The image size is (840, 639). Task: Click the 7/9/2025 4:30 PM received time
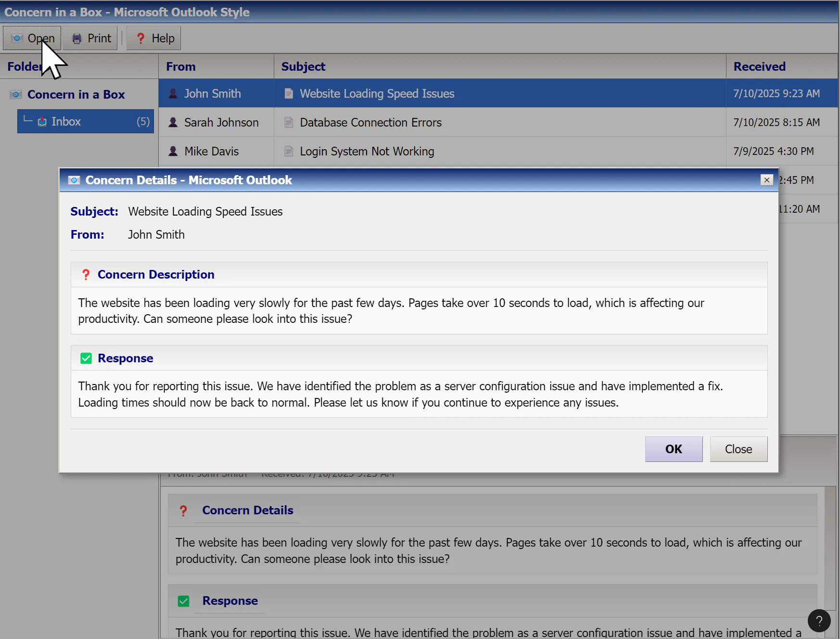pyautogui.click(x=774, y=151)
